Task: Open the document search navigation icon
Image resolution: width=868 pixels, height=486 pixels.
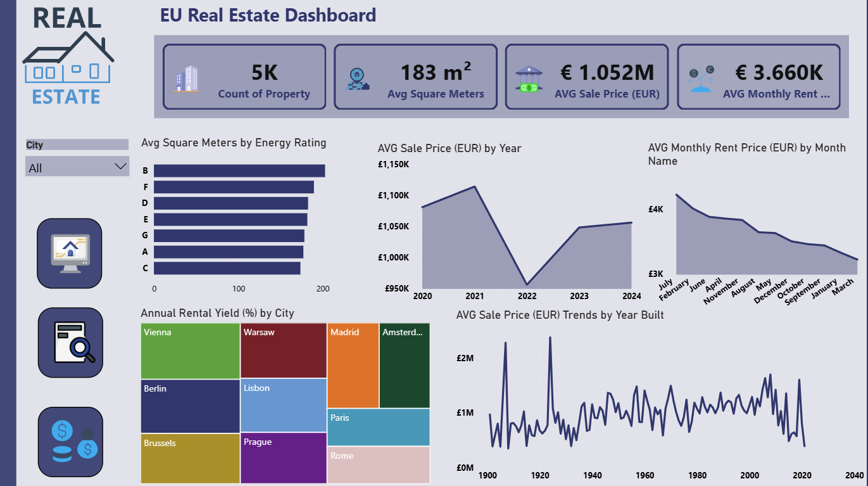Action: pyautogui.click(x=70, y=343)
